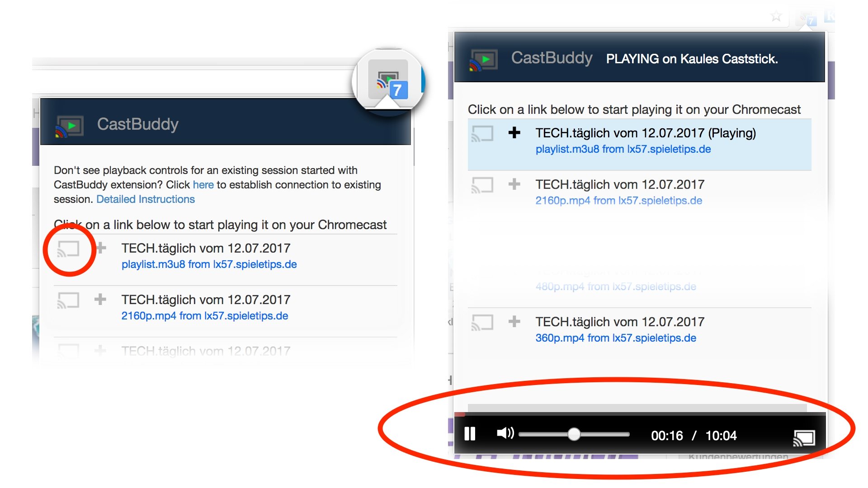Add 2160p.mp4 to queue in right popup
This screenshot has height=488, width=868.
[x=514, y=184]
